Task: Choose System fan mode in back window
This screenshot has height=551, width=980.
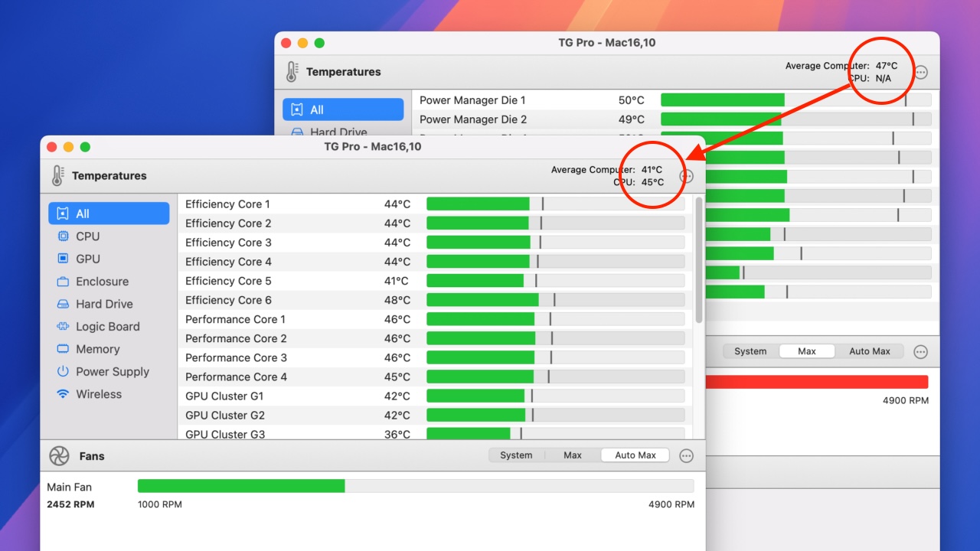Action: [x=750, y=351]
